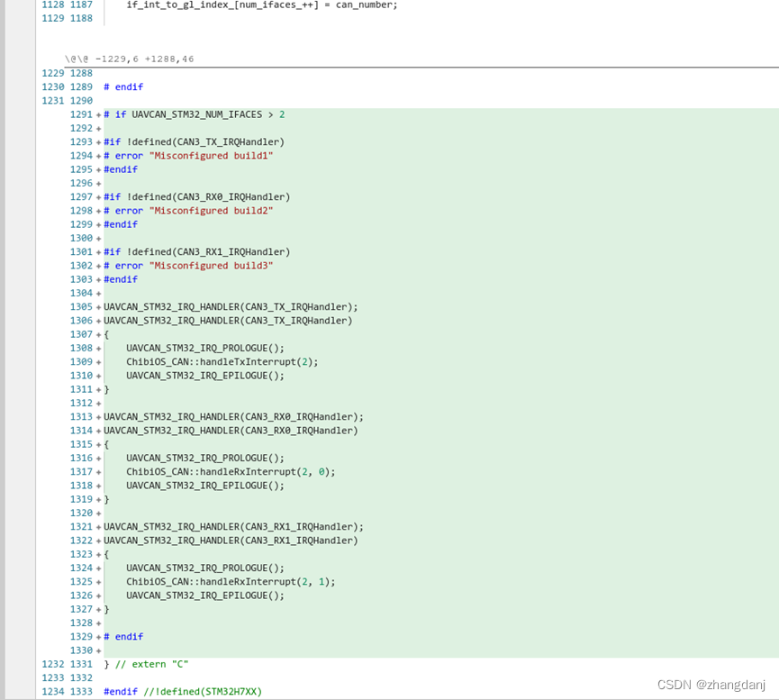The image size is (779, 700).
Task: Click line 1305 CAN3_TX_IRQHandler declaration with semicolon
Action: pyautogui.click(x=231, y=306)
